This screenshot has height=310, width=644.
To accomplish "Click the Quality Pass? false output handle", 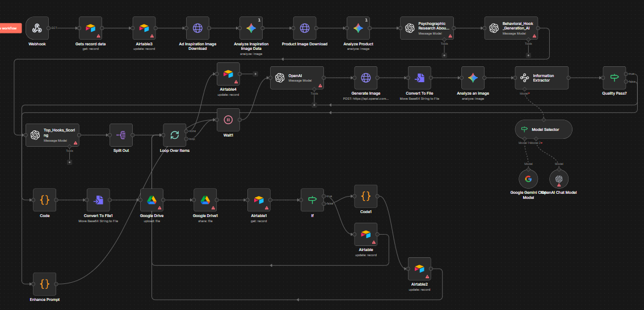I will pyautogui.click(x=626, y=82).
